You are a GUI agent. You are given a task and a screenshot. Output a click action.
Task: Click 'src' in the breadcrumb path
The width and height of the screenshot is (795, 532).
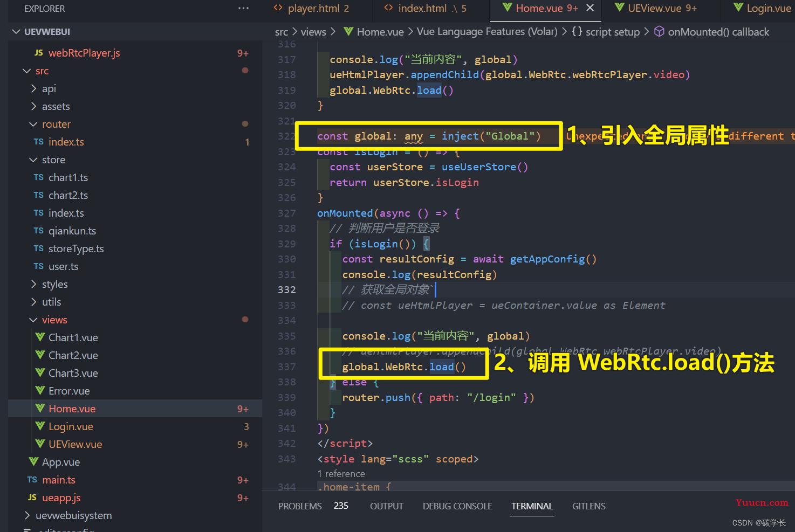[x=282, y=32]
